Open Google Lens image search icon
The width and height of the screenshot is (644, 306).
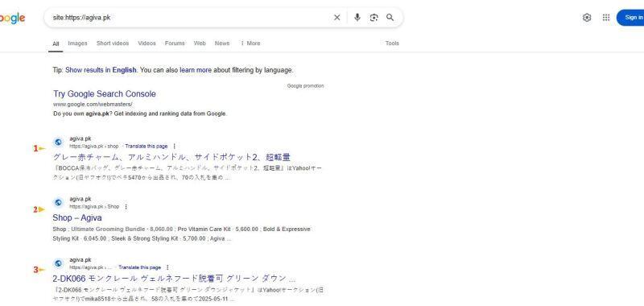click(x=374, y=17)
